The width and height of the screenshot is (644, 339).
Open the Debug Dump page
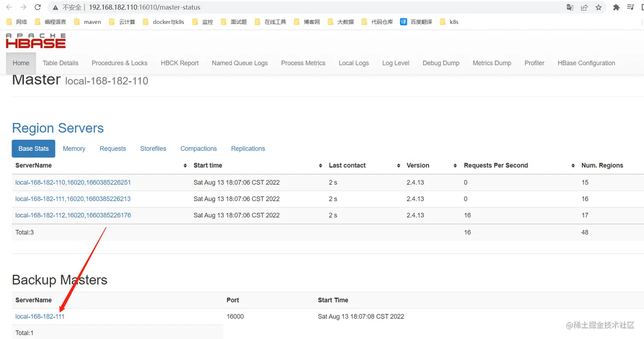point(441,63)
